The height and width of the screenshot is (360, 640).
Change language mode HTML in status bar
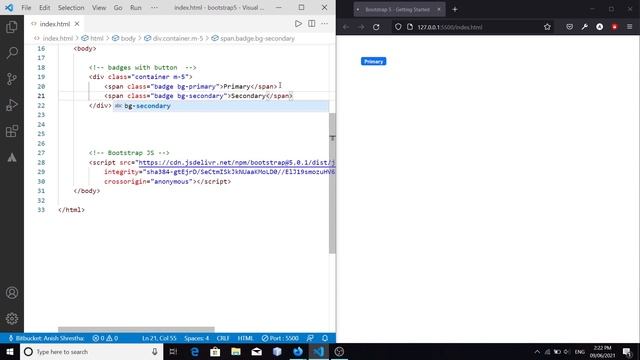[x=245, y=338]
